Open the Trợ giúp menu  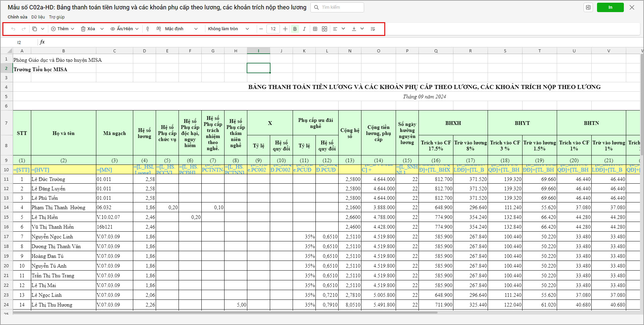click(x=57, y=17)
